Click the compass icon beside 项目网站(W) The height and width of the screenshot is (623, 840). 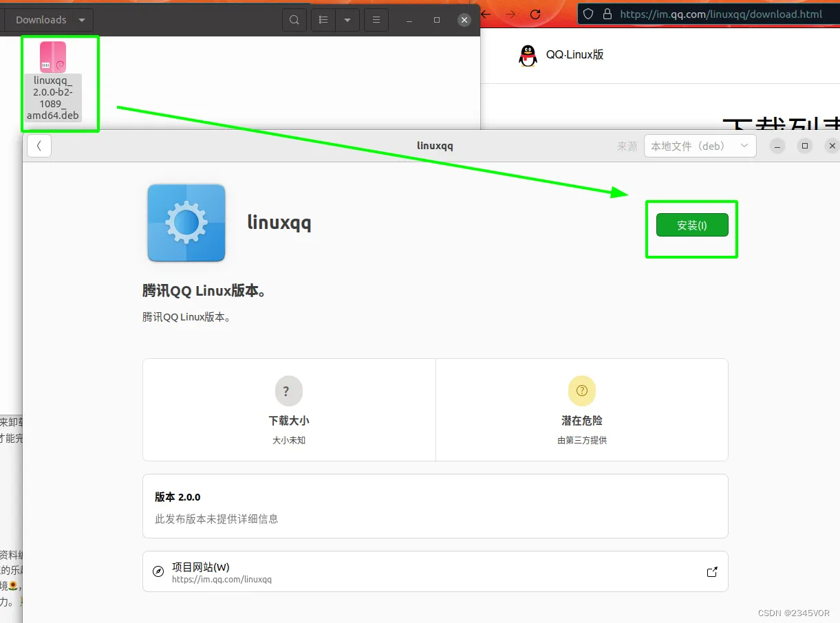[x=158, y=571]
